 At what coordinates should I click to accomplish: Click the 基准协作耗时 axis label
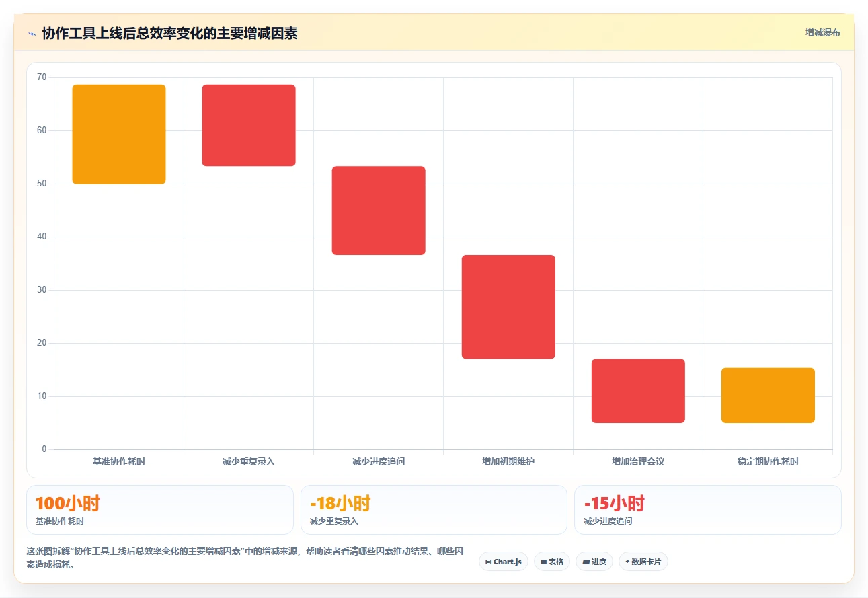[x=119, y=462]
